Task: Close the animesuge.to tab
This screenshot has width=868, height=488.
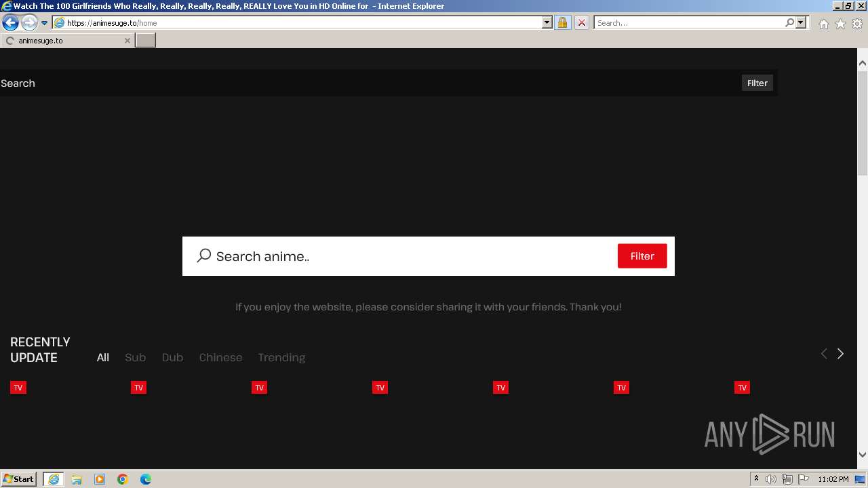Action: pos(127,41)
